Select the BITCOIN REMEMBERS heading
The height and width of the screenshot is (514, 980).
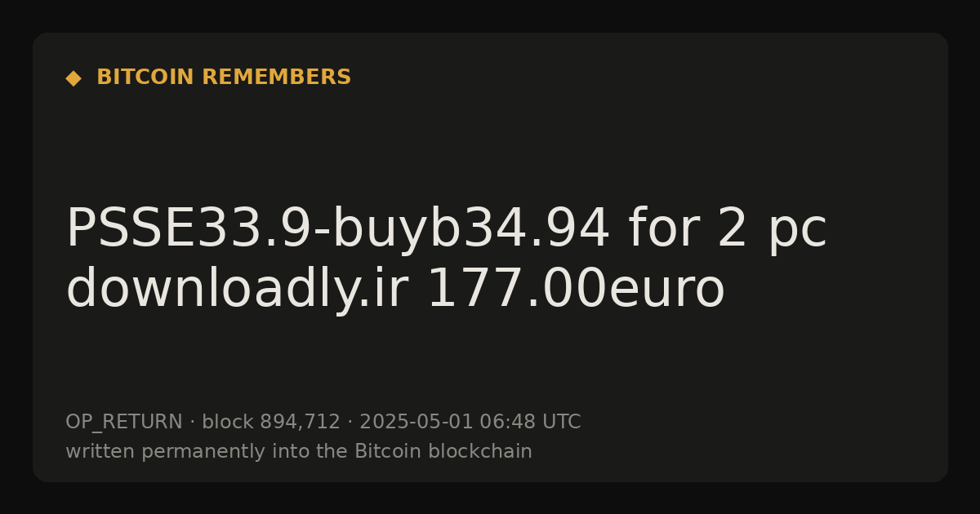(224, 78)
